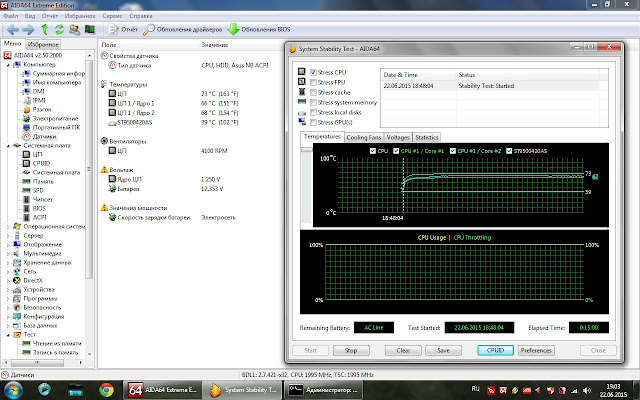
Task: Click the Clear button
Action: pyautogui.click(x=403, y=350)
